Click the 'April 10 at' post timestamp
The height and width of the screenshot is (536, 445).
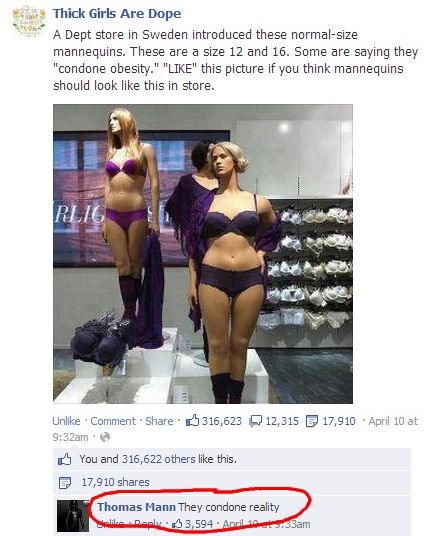coord(393,421)
